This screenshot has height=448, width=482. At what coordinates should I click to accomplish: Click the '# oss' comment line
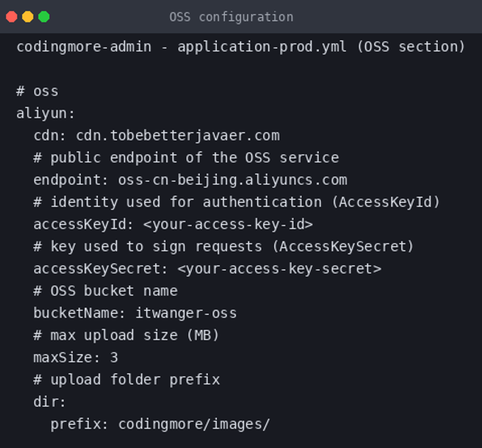37,91
